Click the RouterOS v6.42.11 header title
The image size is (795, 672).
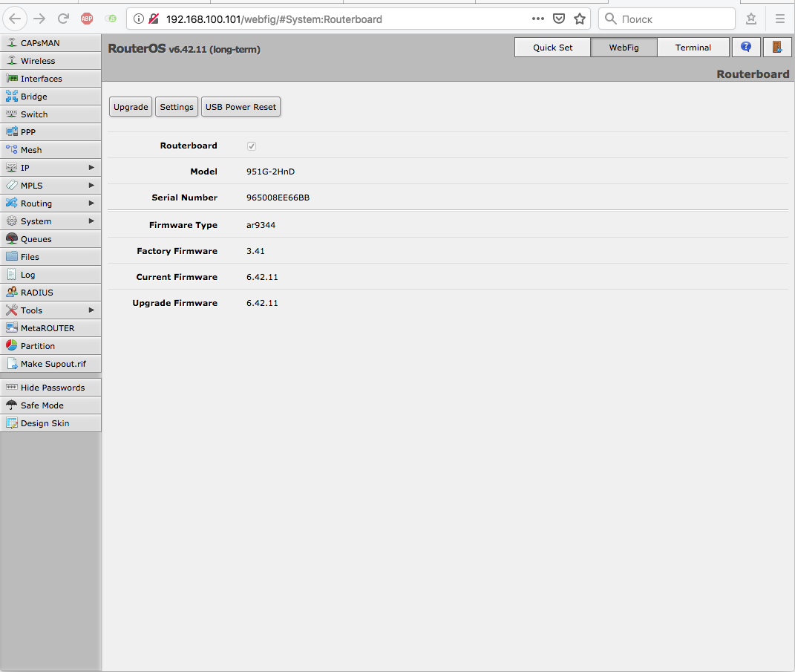184,49
